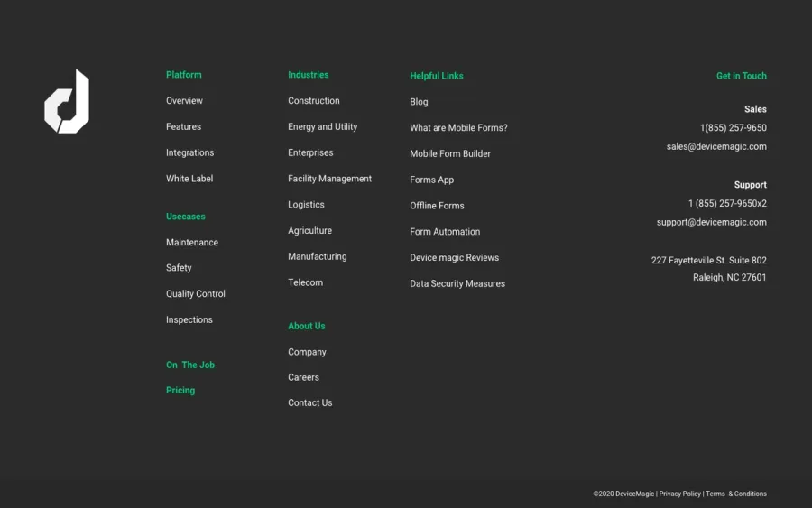Open the White Label link

(189, 179)
